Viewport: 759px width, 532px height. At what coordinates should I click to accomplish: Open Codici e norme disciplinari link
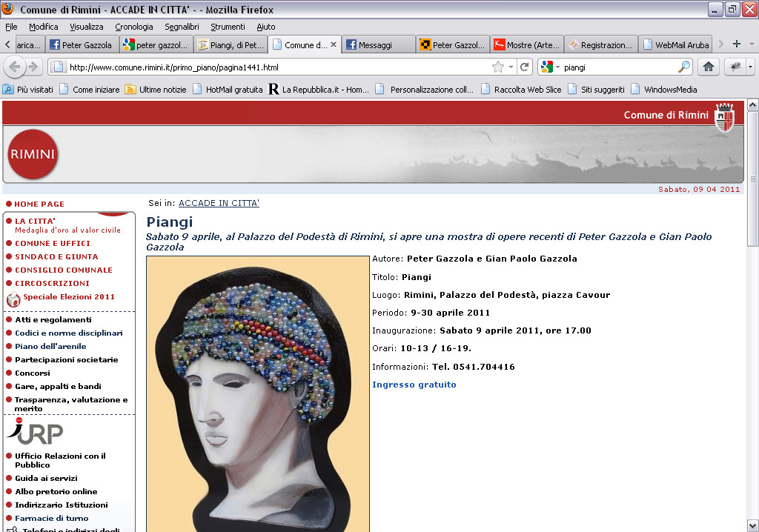pos(69,333)
